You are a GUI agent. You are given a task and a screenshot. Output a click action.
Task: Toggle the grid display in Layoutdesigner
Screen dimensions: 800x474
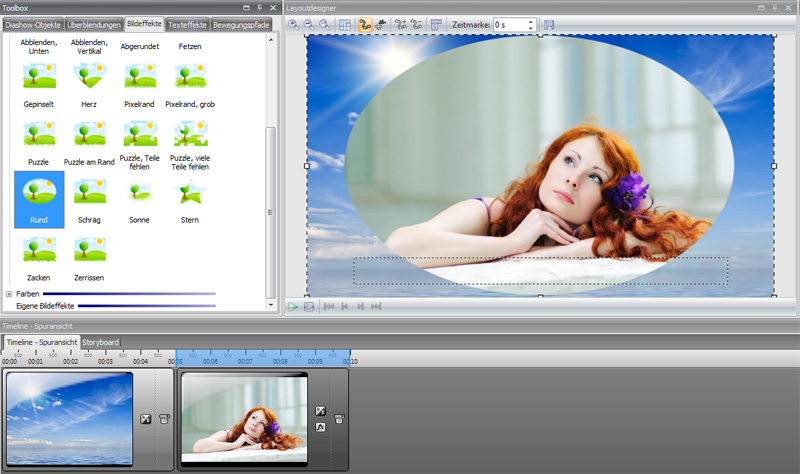(x=344, y=24)
